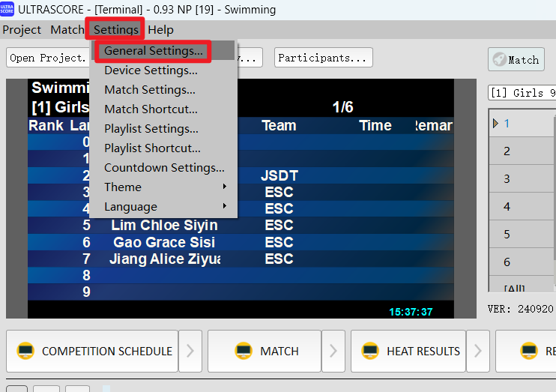
Task: Click the monitor icon on the cut-off rightmost button
Action: pyautogui.click(x=530, y=351)
